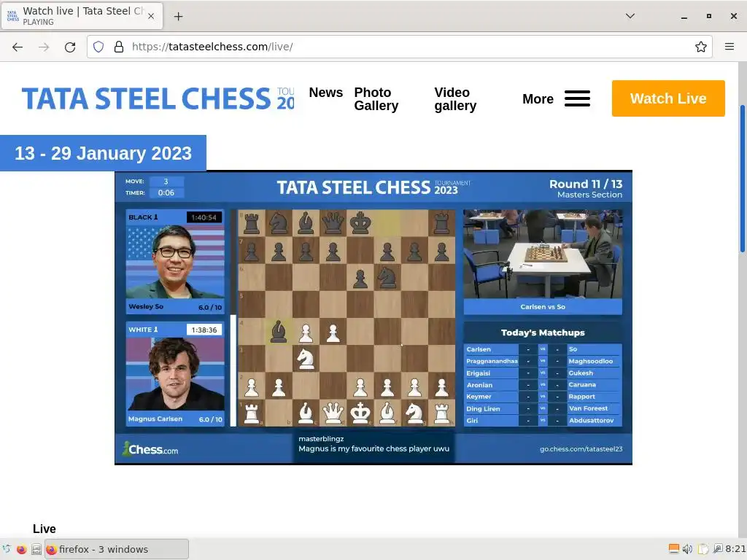Click the padlock site security icon

pos(119,47)
